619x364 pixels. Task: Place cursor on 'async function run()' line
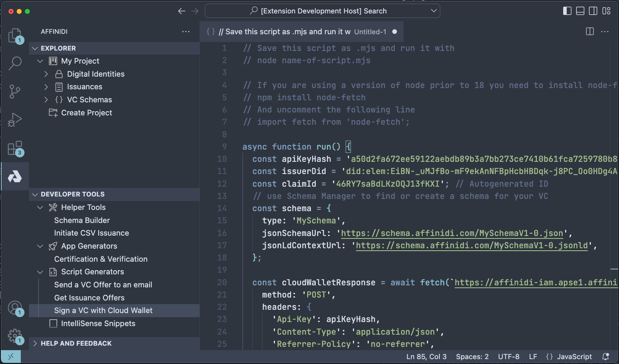(x=297, y=147)
